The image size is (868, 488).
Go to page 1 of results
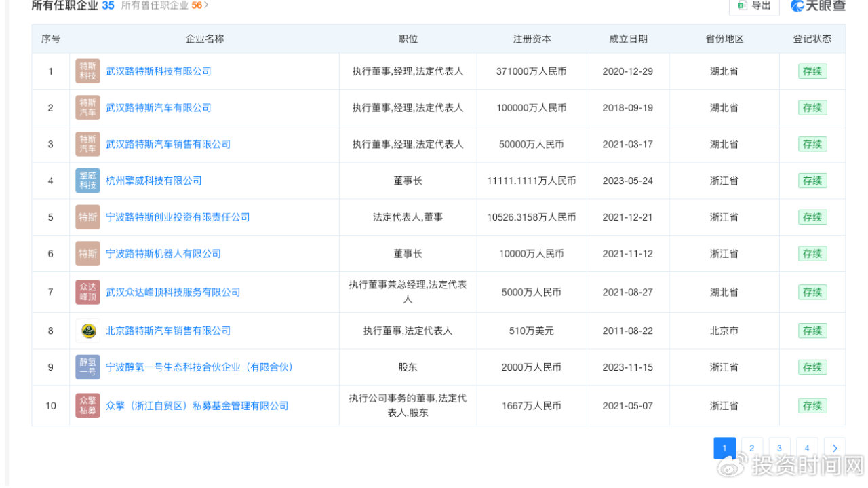pyautogui.click(x=724, y=448)
